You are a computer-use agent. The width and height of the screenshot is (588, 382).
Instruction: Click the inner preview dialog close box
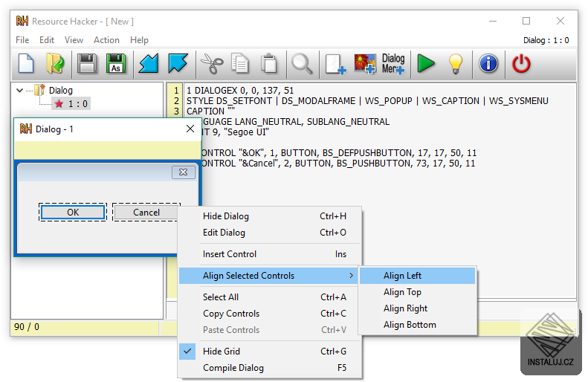(x=184, y=172)
